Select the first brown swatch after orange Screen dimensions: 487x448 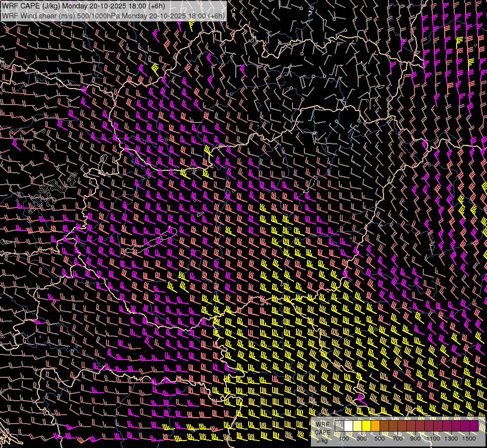(384, 426)
